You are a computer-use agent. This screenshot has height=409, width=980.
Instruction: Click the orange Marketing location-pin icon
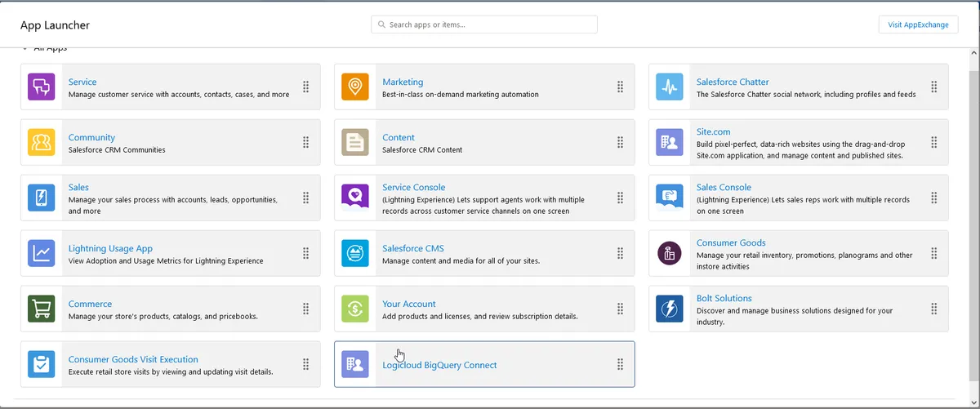[x=354, y=87]
